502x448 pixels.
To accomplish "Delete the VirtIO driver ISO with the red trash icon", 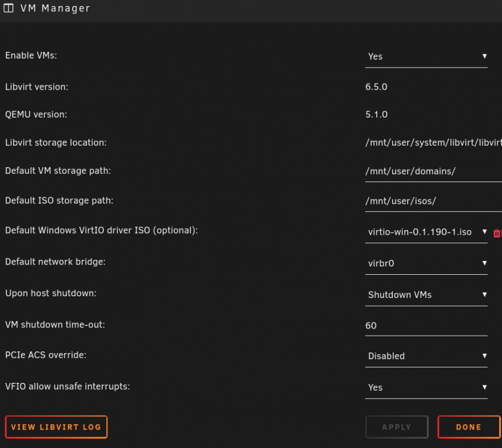I will click(x=497, y=233).
